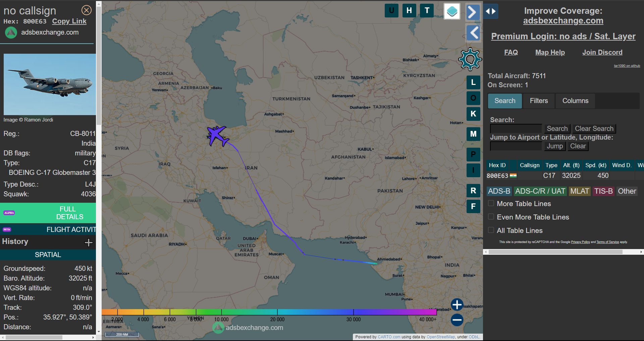The image size is (644, 341).
Task: Close the selected aircraft info panel
Action: (87, 10)
